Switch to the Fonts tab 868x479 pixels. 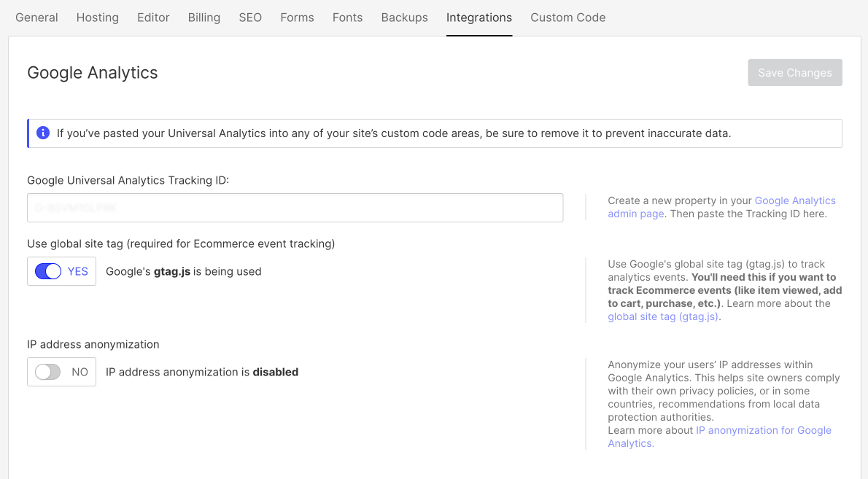pos(348,17)
